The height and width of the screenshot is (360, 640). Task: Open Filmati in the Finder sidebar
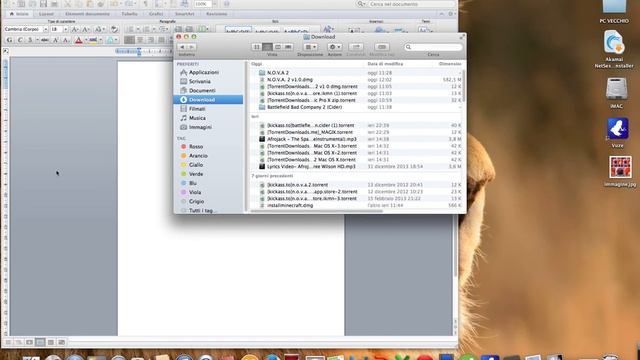pos(197,109)
